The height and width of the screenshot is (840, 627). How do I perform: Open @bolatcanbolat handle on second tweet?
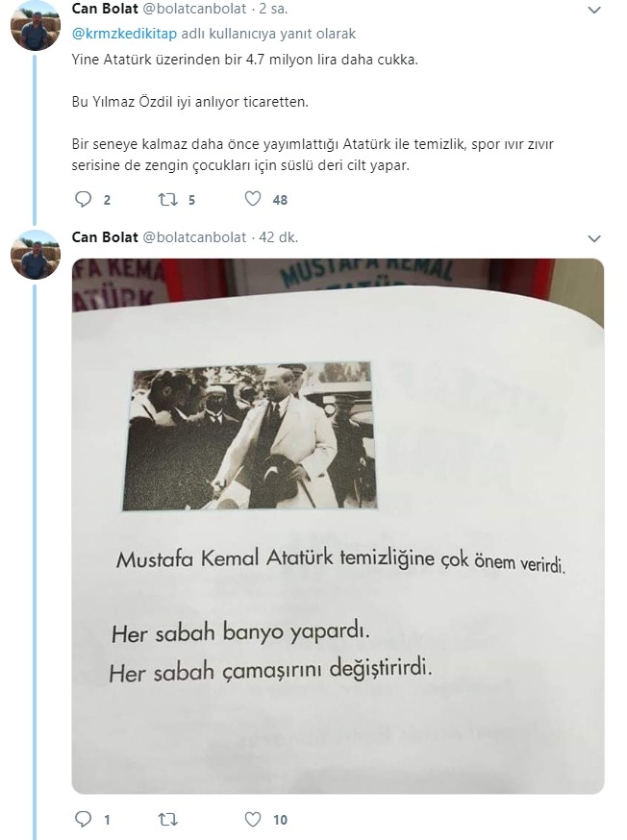[194, 236]
